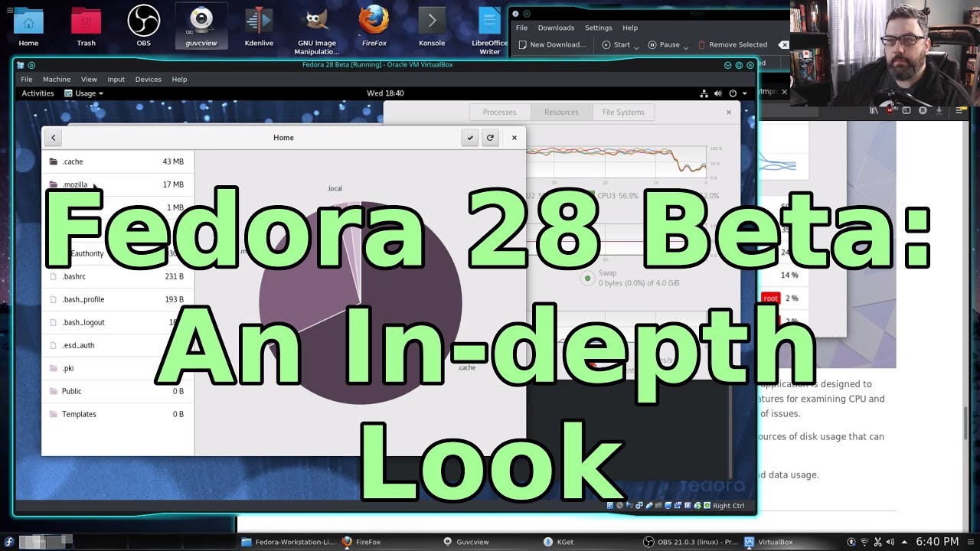
Task: Launch Konsole from the desktop
Action: (432, 27)
